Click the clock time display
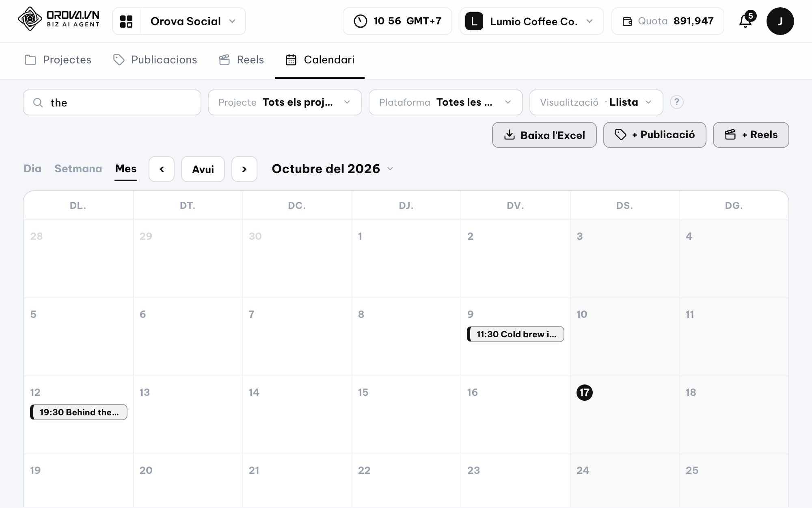Image resolution: width=812 pixels, height=508 pixels. (x=397, y=21)
